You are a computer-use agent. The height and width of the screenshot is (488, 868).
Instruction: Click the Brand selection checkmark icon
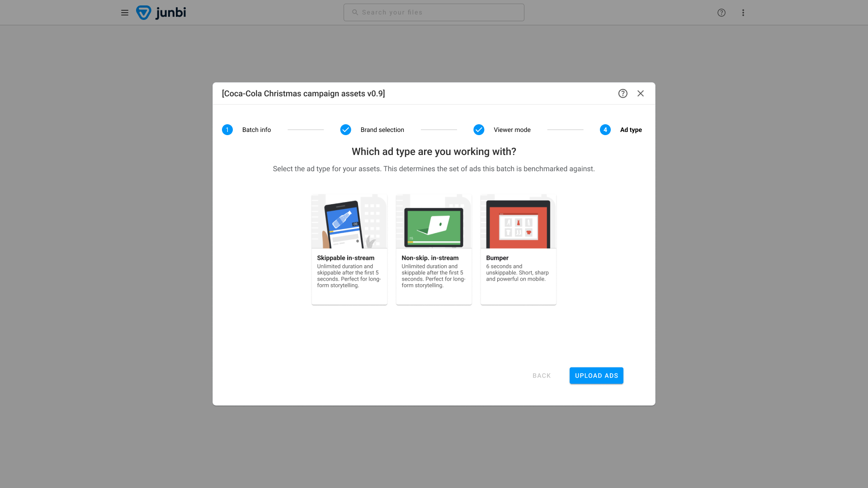pos(345,130)
